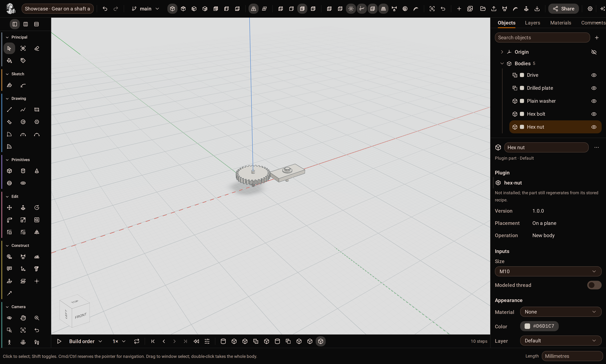Activate the Move tool in Edit
Image resolution: width=606 pixels, height=364 pixels.
pyautogui.click(x=9, y=208)
